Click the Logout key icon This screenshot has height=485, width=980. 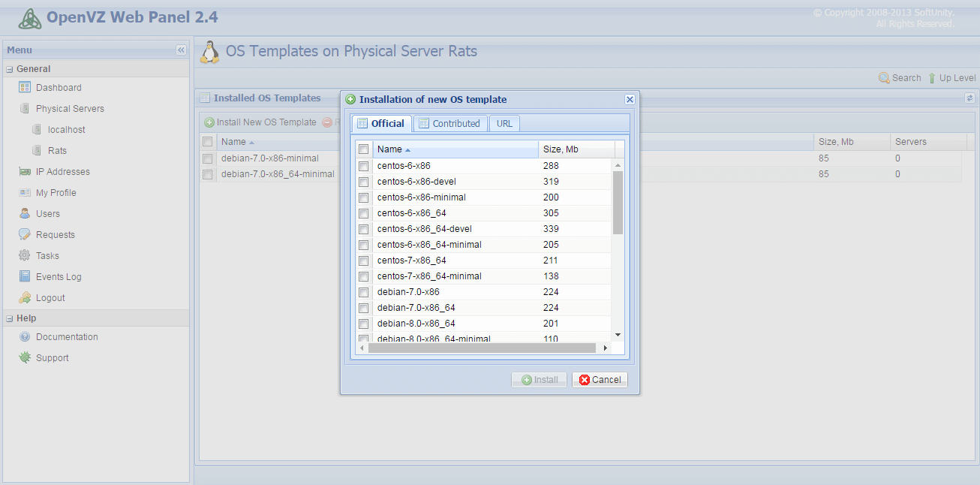[x=24, y=298]
